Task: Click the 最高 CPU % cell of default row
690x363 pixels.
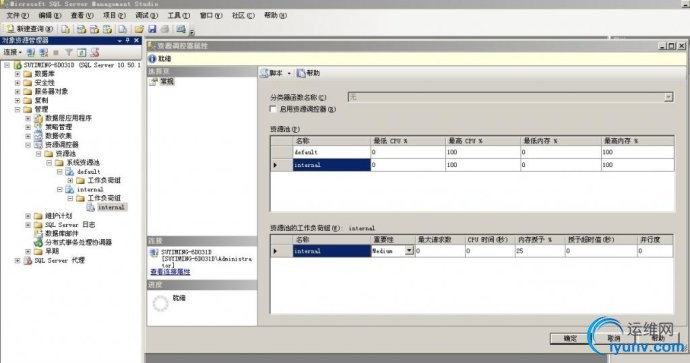Action: pos(483,152)
